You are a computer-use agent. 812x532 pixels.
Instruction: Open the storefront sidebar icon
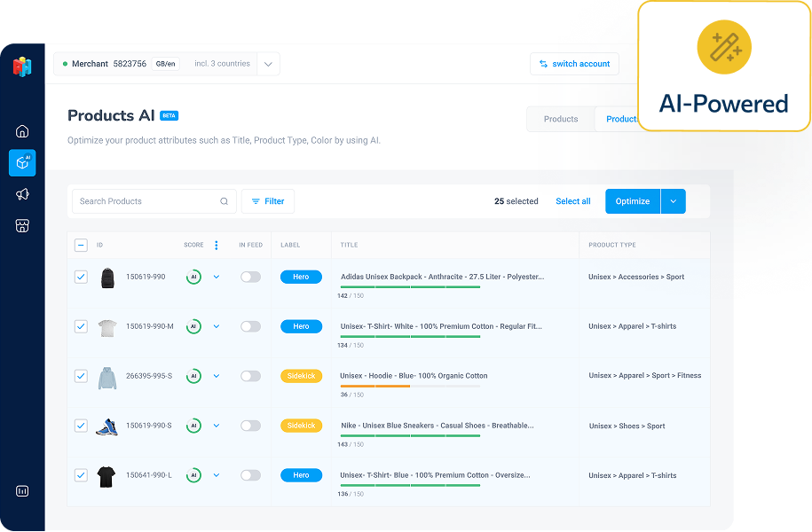(x=22, y=225)
